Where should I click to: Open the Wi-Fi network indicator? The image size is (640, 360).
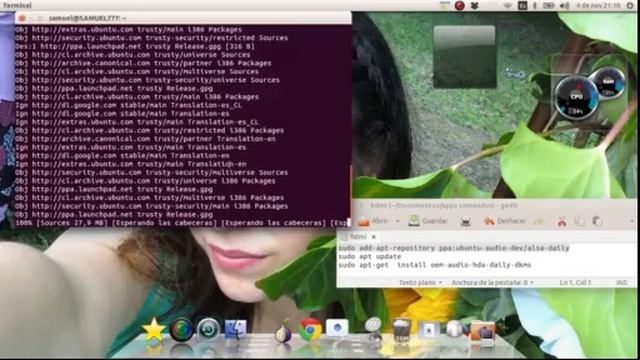(x=508, y=5)
